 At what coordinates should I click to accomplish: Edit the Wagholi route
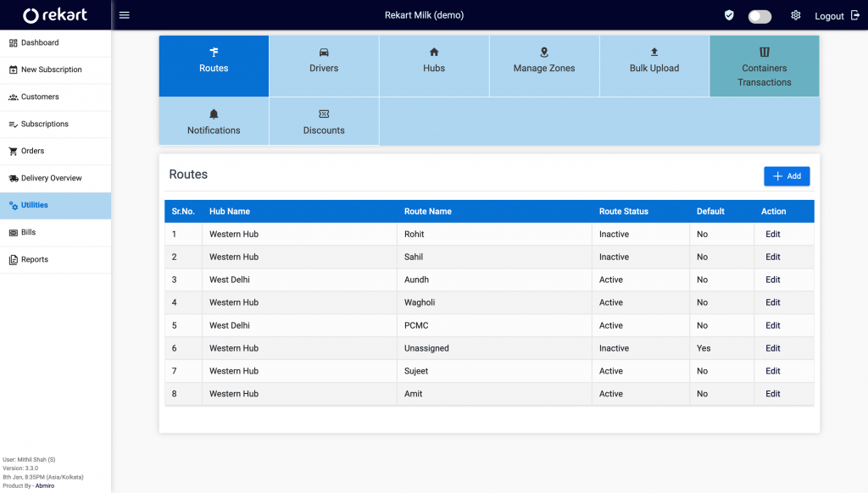point(773,302)
